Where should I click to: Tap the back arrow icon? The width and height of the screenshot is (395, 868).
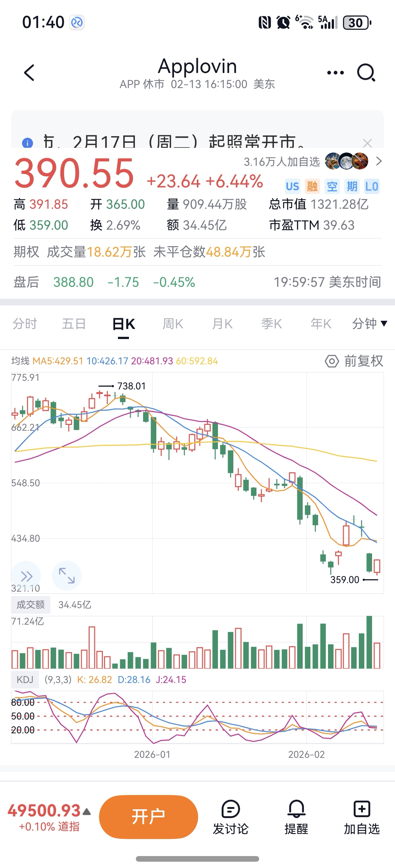click(29, 73)
